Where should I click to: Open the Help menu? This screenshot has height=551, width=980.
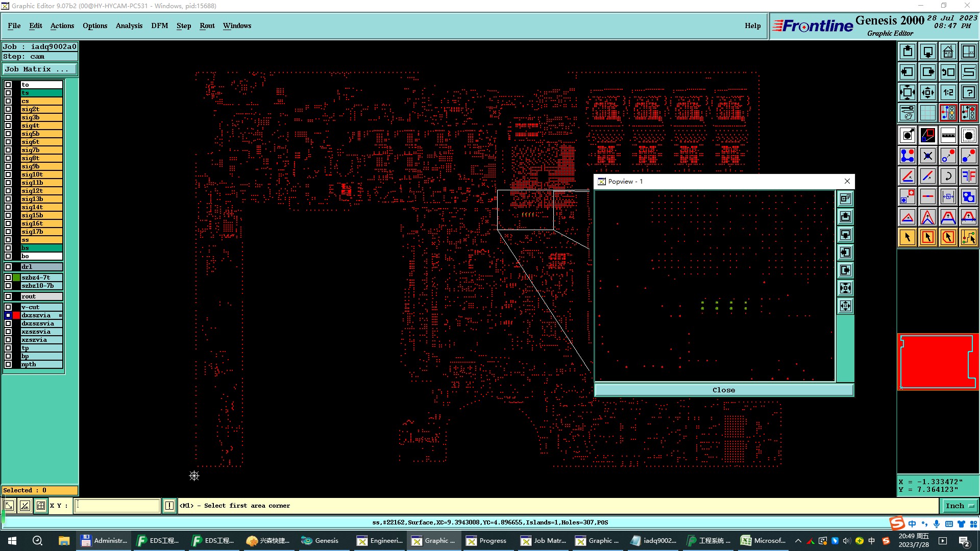pos(752,26)
